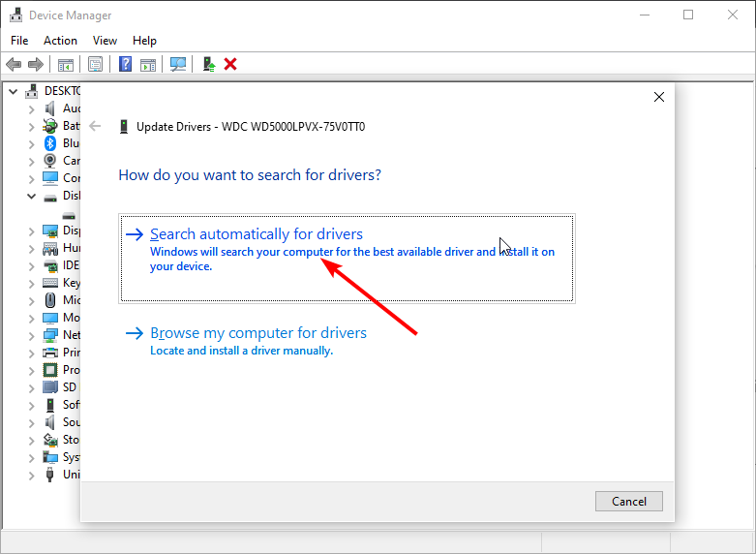Click the Forward arrow in Device Manager toolbar
Screen dimensions: 756x554
coord(36,64)
